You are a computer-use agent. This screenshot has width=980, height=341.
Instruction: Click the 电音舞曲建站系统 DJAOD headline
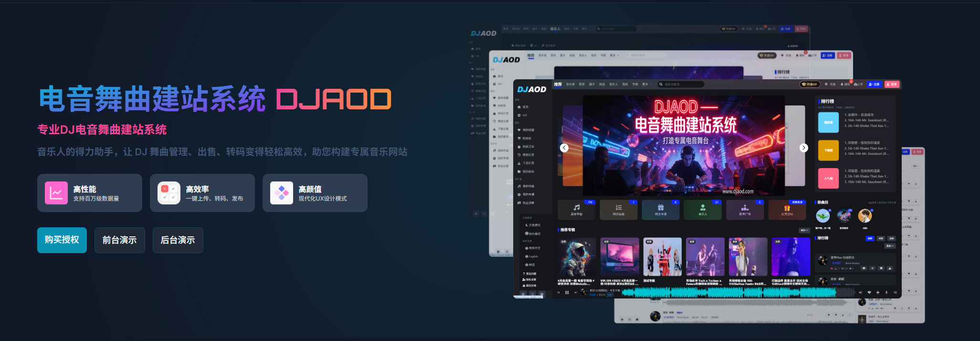tap(215, 99)
